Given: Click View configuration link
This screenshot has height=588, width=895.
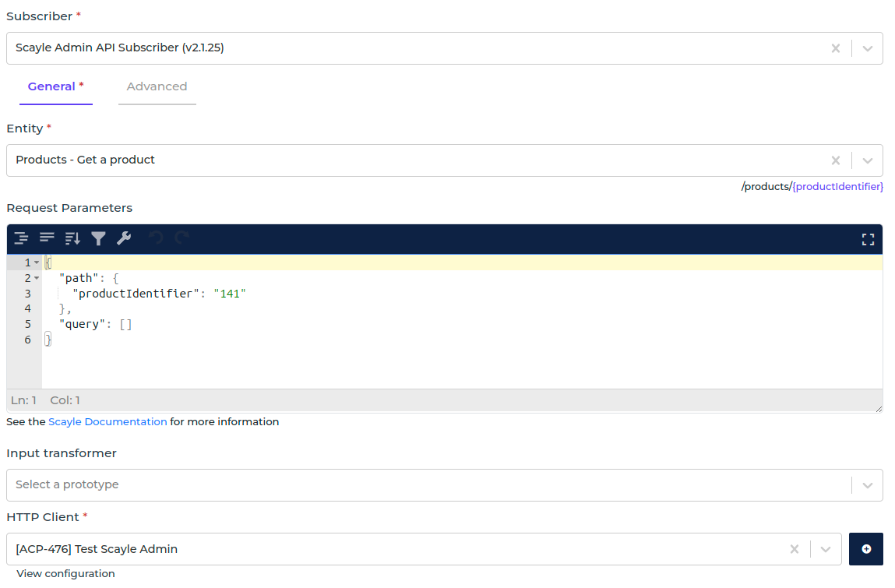Looking at the screenshot, I should coord(65,573).
